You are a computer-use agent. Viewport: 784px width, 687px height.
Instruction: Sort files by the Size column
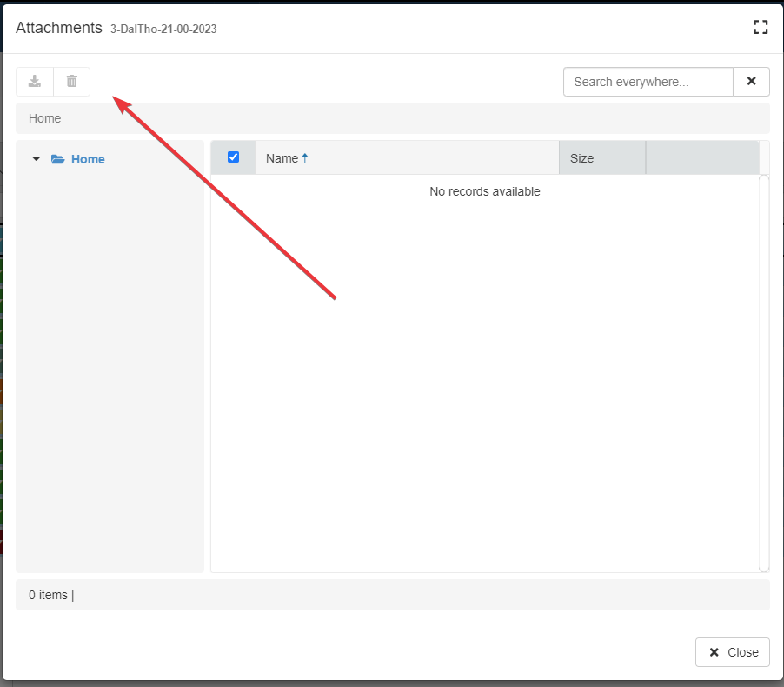(581, 158)
